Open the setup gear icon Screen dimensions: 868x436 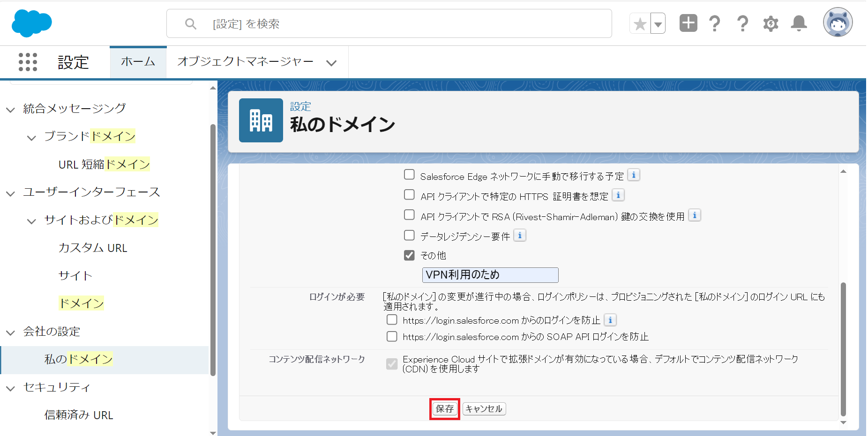pyautogui.click(x=771, y=23)
